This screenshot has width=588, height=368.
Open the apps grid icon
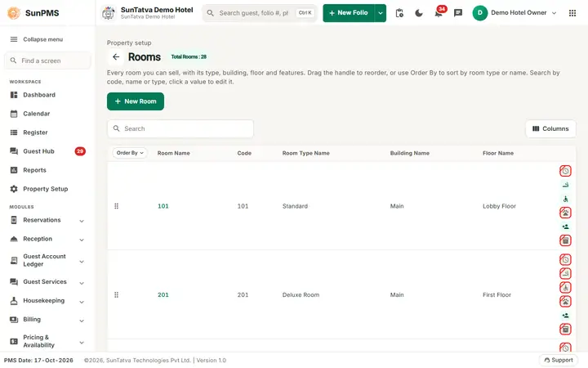click(x=572, y=13)
